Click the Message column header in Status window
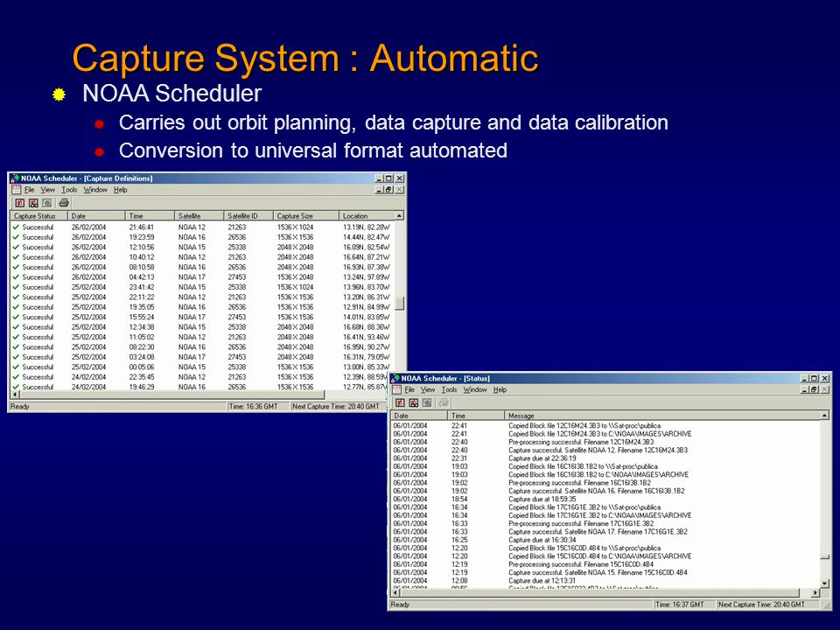840x630 pixels. pyautogui.click(x=662, y=416)
